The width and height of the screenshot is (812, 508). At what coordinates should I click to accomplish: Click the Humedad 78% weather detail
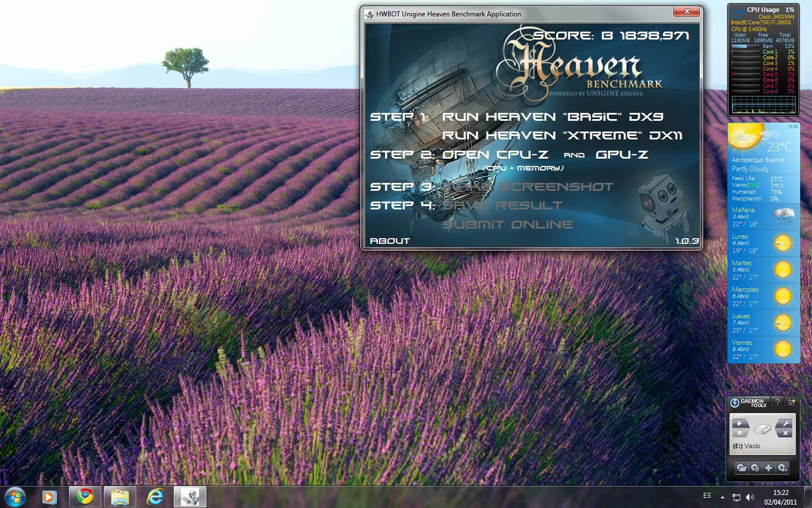[757, 192]
